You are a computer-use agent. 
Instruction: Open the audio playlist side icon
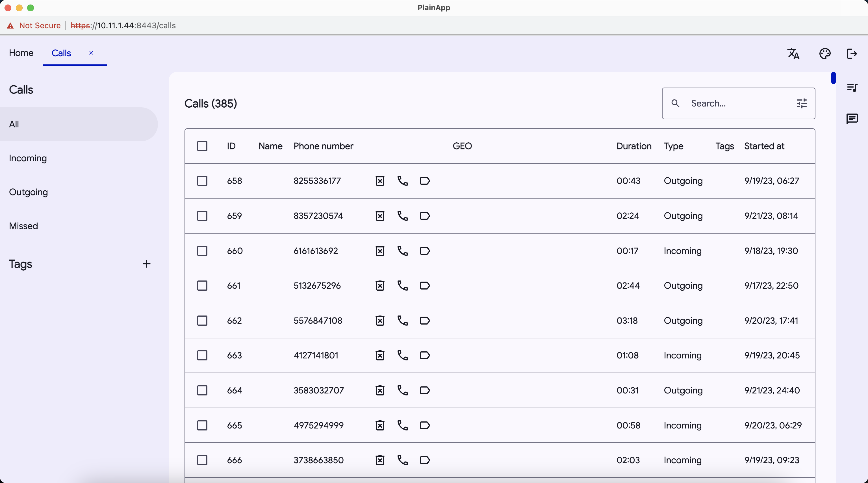click(852, 88)
